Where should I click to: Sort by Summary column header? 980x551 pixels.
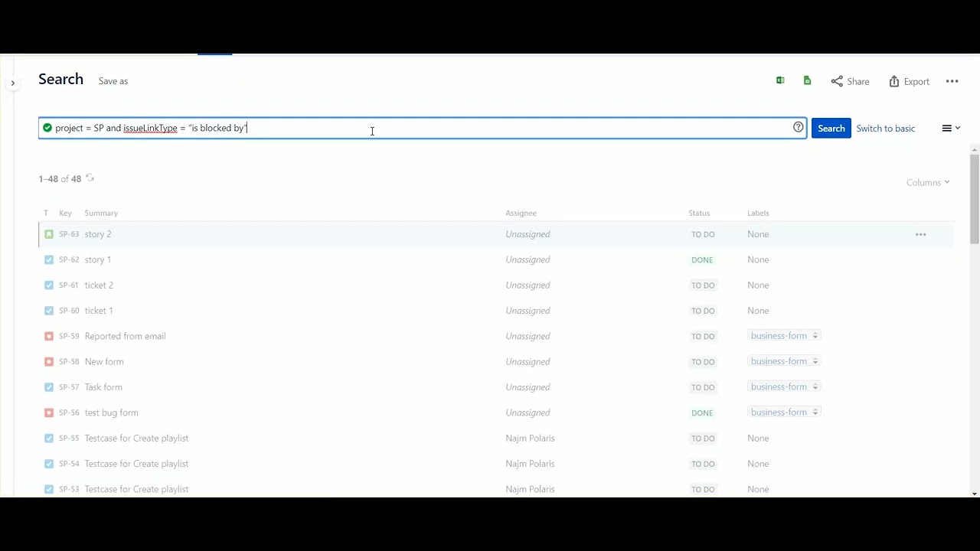click(101, 213)
